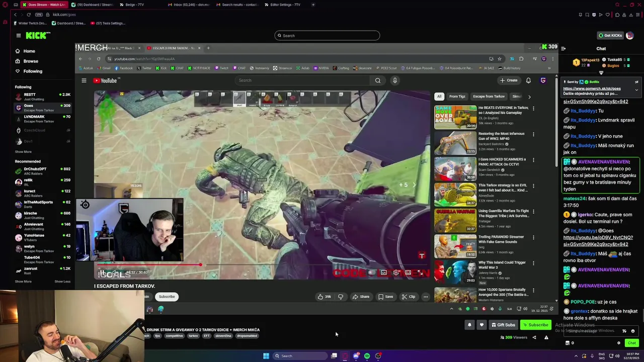
Task: Click the green Subscribe button
Action: 535,325
